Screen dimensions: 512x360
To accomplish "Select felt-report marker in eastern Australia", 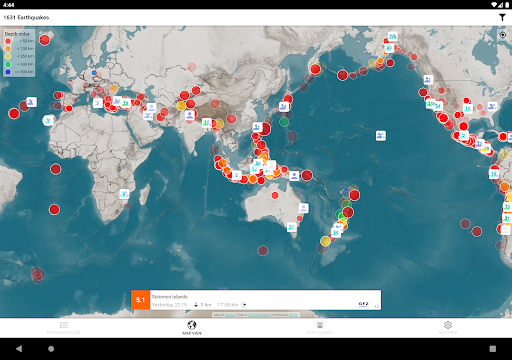I will coord(303,208).
